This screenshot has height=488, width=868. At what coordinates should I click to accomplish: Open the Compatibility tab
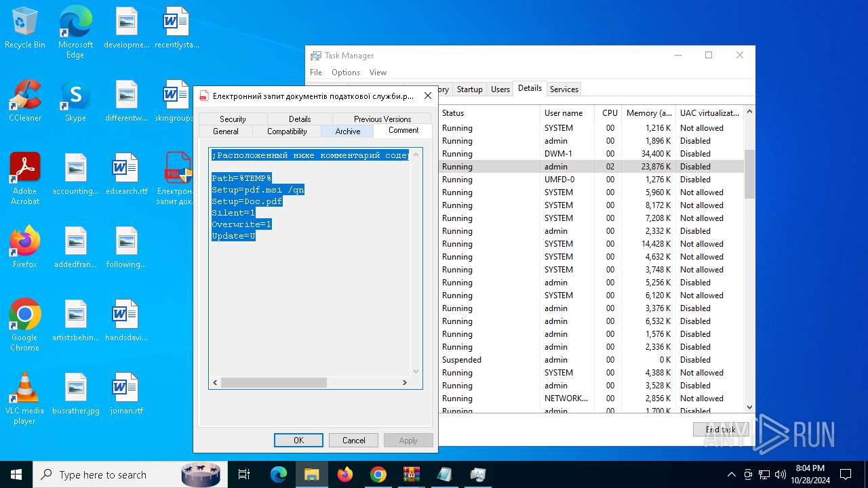point(287,131)
